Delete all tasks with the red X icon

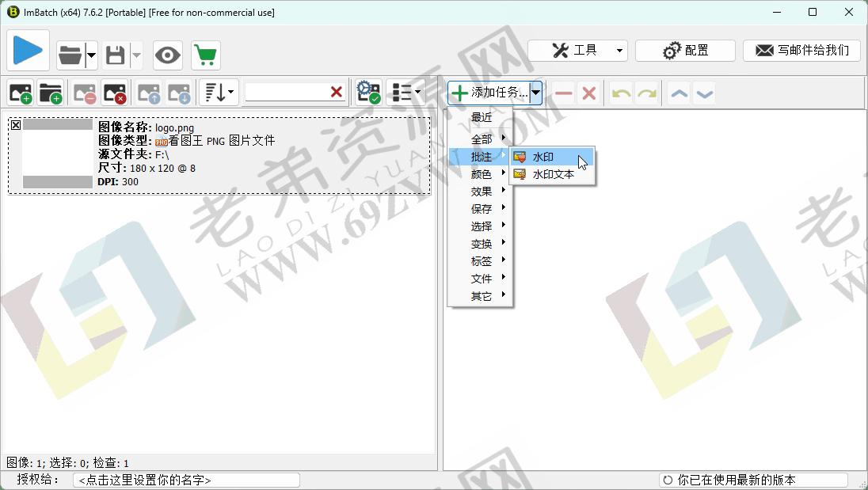point(589,93)
